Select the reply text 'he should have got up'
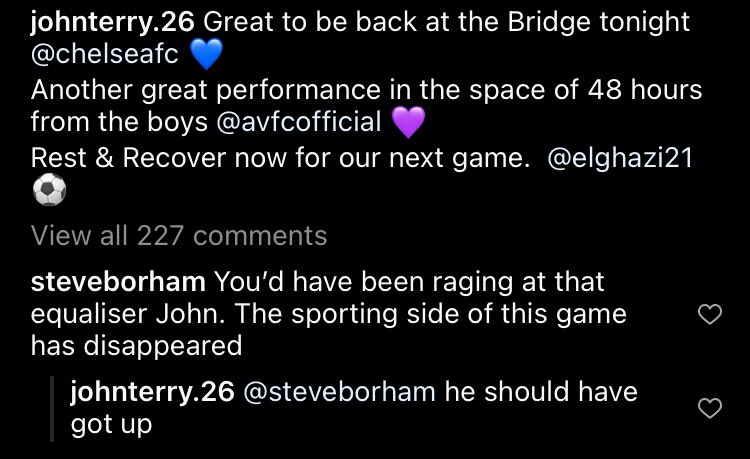Image resolution: width=750 pixels, height=459 pixels. point(354,408)
